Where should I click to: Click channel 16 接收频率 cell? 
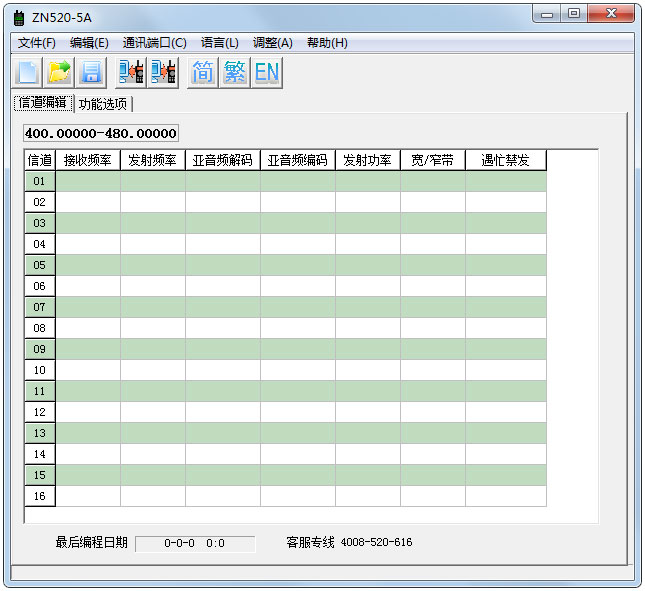[88, 496]
